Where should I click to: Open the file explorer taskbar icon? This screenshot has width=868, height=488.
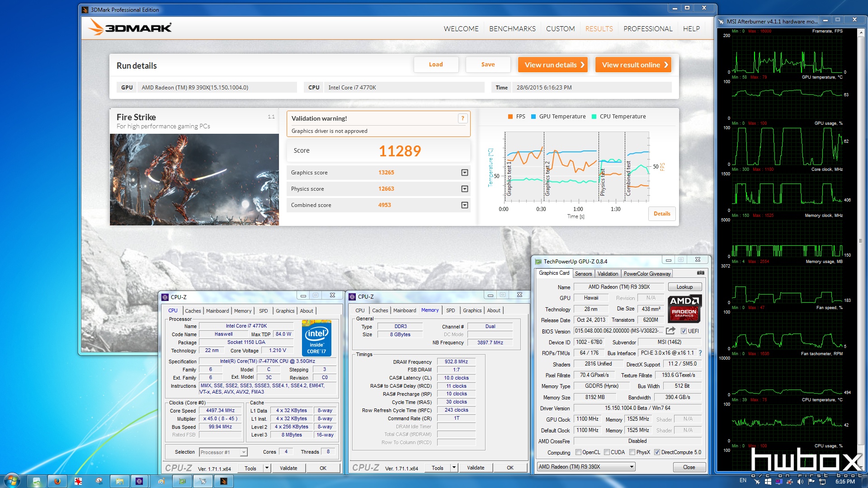(x=120, y=481)
